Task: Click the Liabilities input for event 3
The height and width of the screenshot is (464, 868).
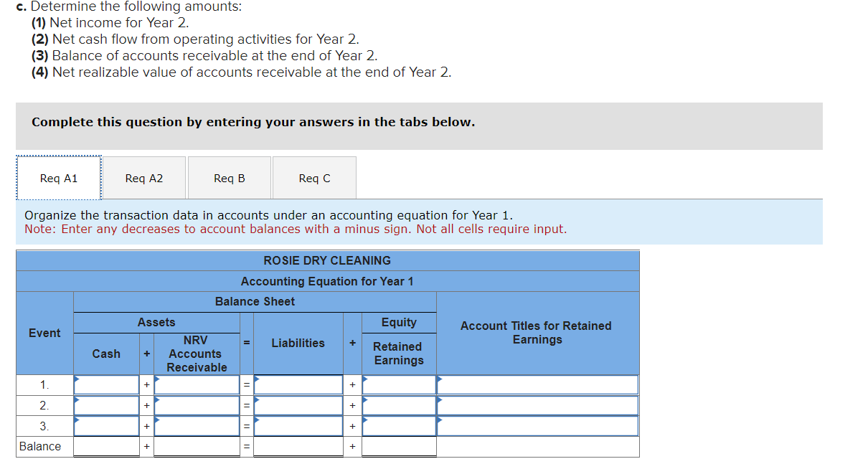Action: (298, 426)
